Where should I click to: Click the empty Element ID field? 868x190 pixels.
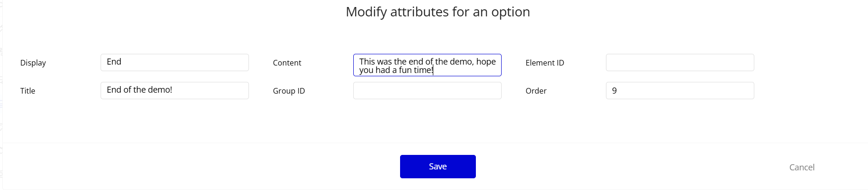pos(679,62)
